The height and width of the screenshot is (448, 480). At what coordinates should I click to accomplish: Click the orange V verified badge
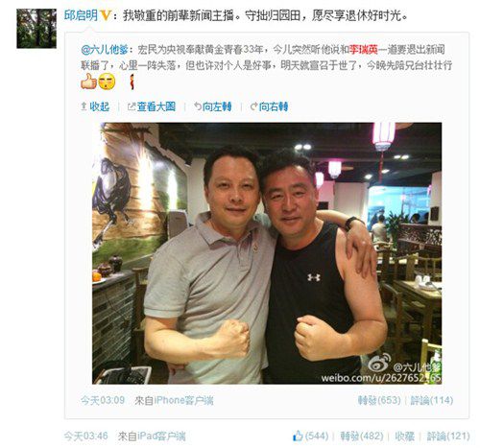coord(106,15)
